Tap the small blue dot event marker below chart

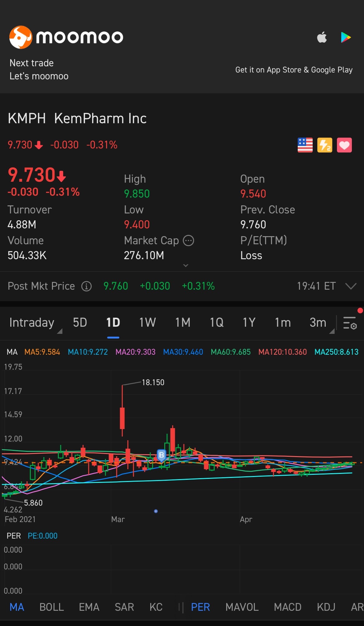156,511
